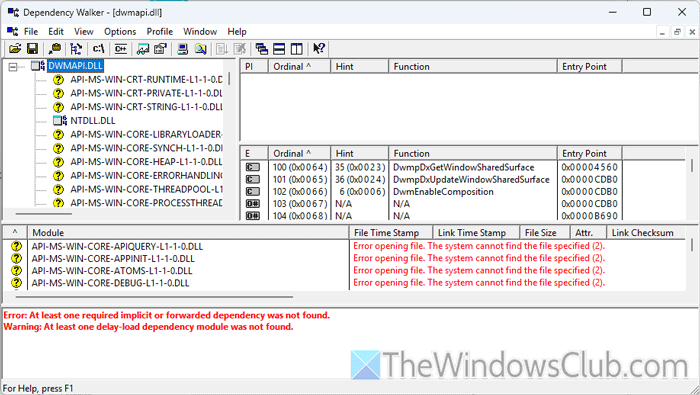Click the external viewer glasses icon
This screenshot has height=395, width=700.
click(143, 49)
